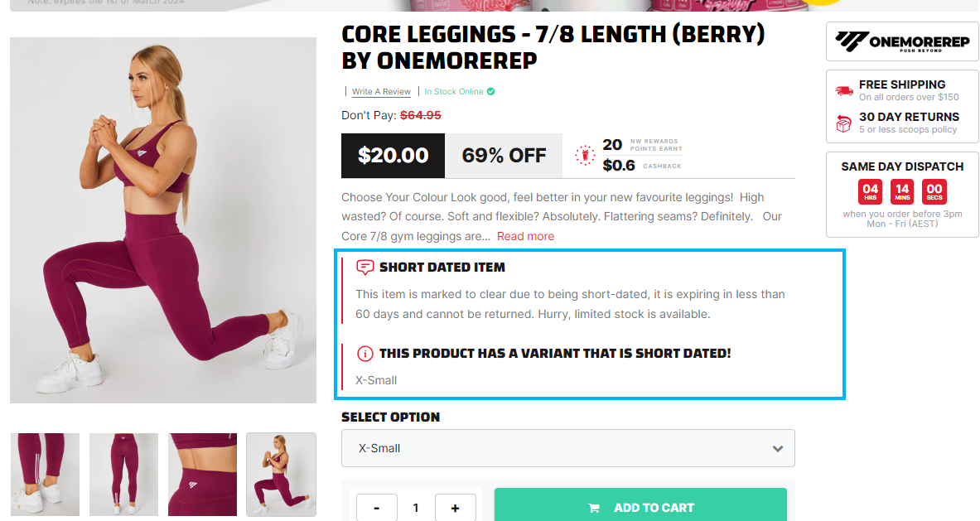View the third thumbnail of waistband close-up
Image resolution: width=980 pixels, height=521 pixels.
point(202,475)
